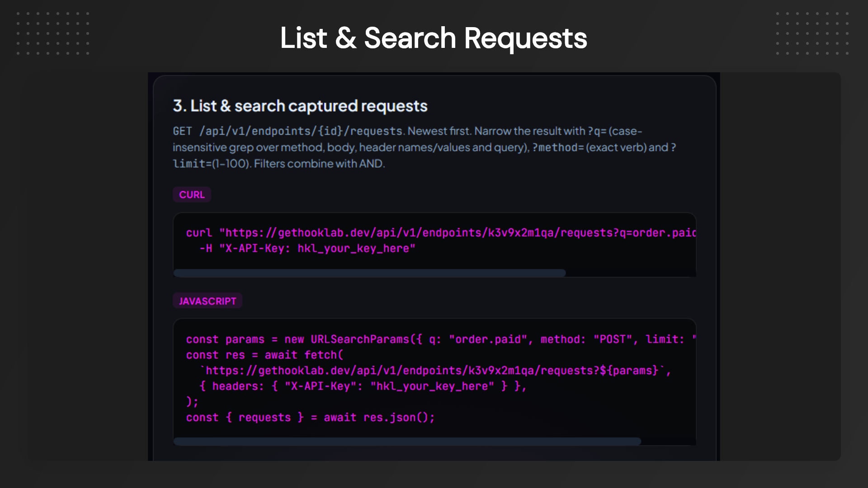Click the curl command URL line
Image resolution: width=868 pixels, height=488 pixels.
tap(441, 233)
